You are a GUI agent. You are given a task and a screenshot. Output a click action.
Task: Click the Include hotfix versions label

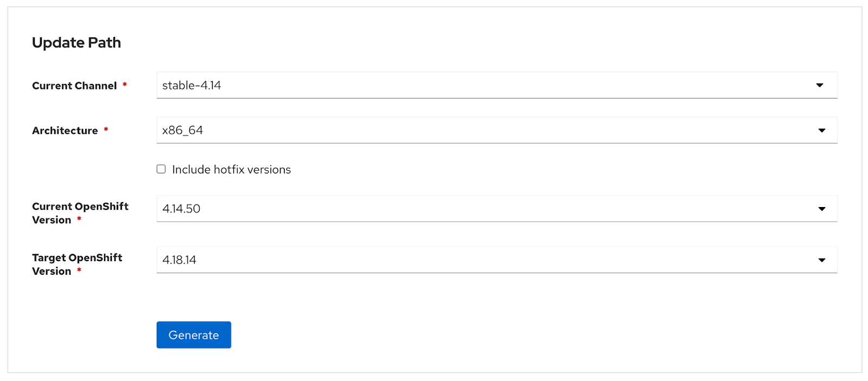pos(231,169)
